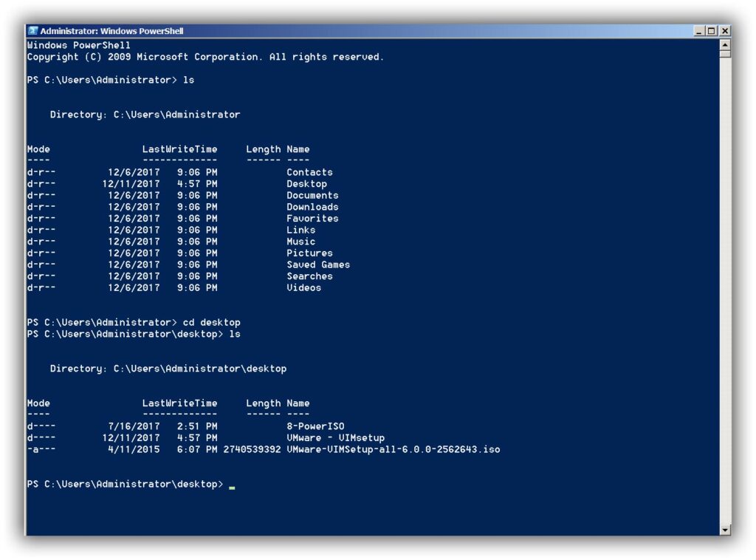Click the 8-PowerISO directory entry

pyautogui.click(x=315, y=426)
